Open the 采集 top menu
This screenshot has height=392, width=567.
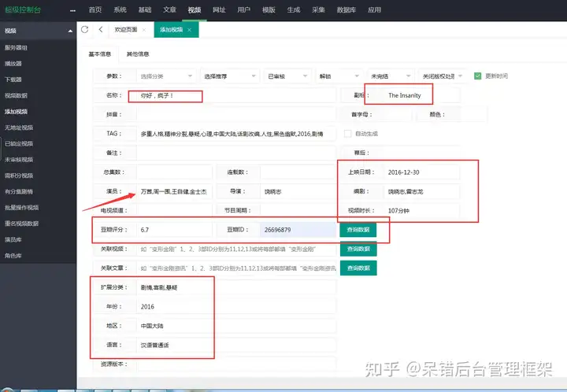click(319, 9)
